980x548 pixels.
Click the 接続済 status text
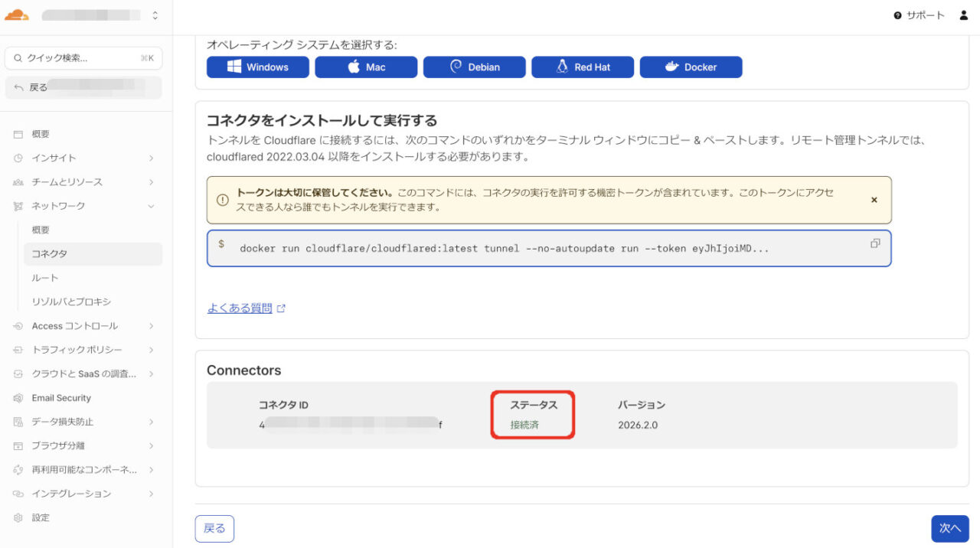(x=524, y=425)
